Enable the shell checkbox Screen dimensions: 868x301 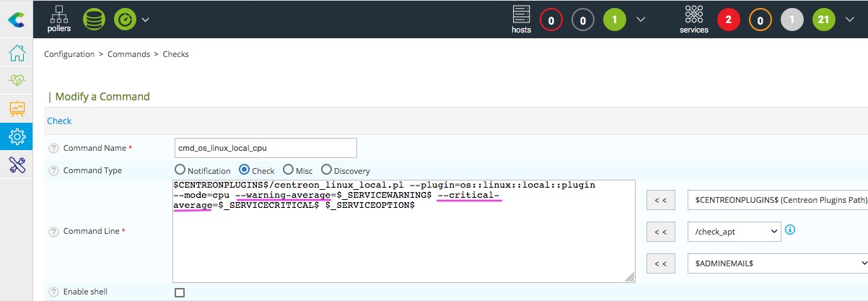tap(180, 292)
